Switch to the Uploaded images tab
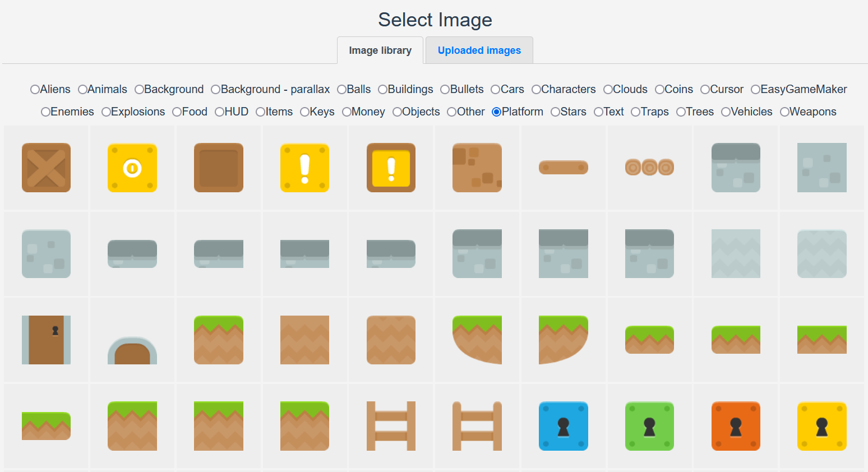868x472 pixels. click(479, 50)
